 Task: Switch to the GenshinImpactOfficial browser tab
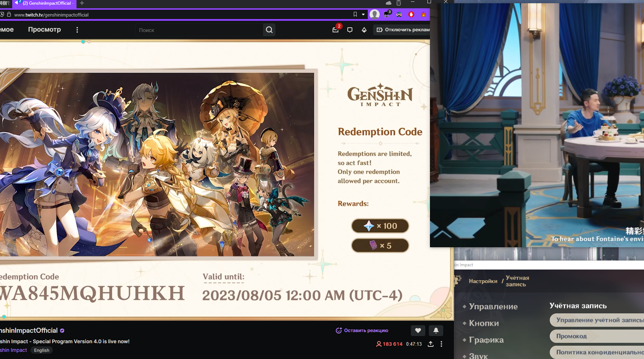45,3
